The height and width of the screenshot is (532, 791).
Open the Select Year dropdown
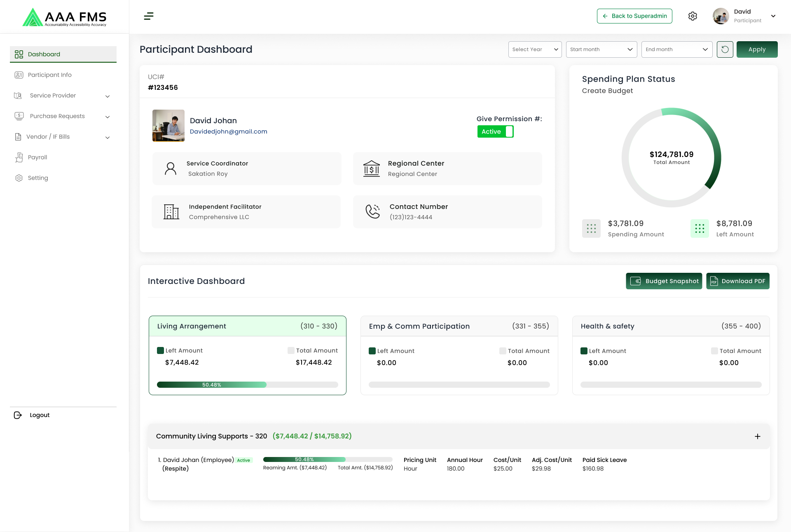click(535, 49)
